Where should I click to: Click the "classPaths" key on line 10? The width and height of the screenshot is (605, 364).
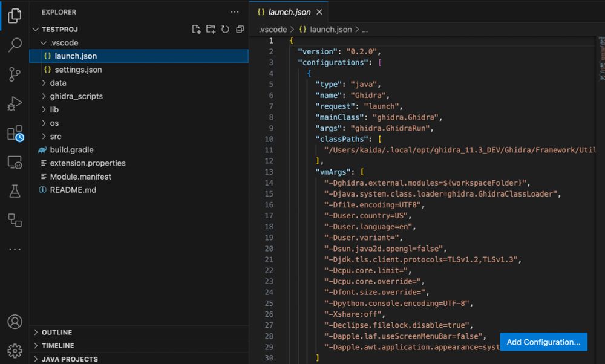pyautogui.click(x=342, y=139)
